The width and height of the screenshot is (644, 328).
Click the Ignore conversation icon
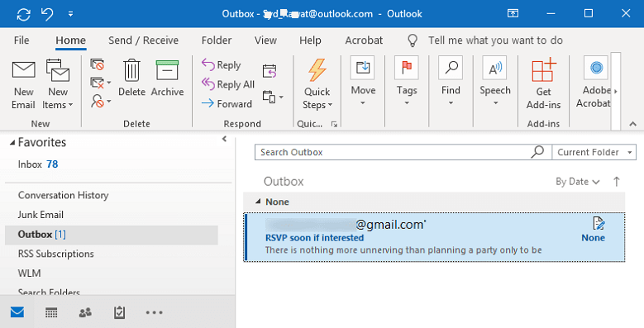[x=97, y=64]
